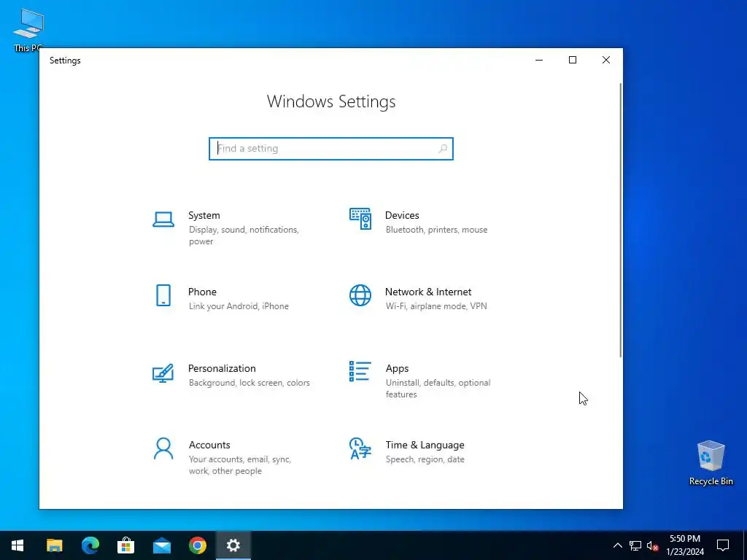Click the 'Windows Settings' heading
Screen dimensions: 747x560
click(331, 101)
